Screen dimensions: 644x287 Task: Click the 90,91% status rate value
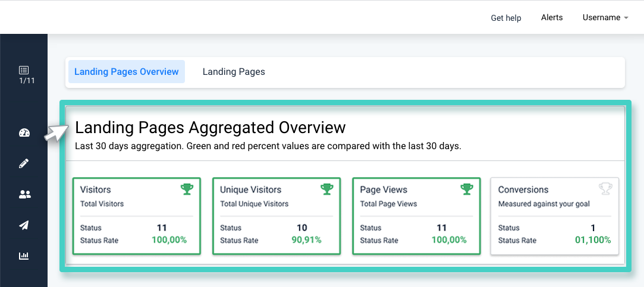click(306, 240)
